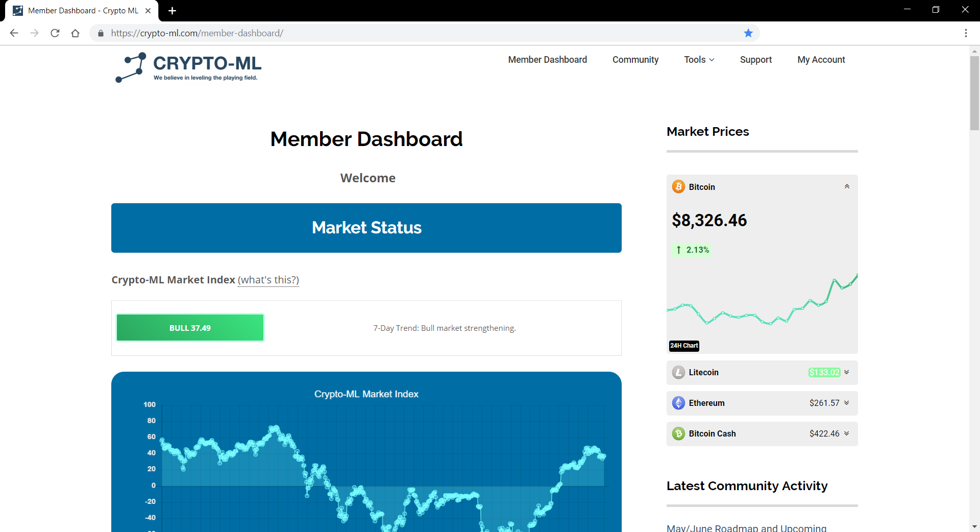Open a new browser tab
The height and width of the screenshot is (532, 980).
[172, 11]
